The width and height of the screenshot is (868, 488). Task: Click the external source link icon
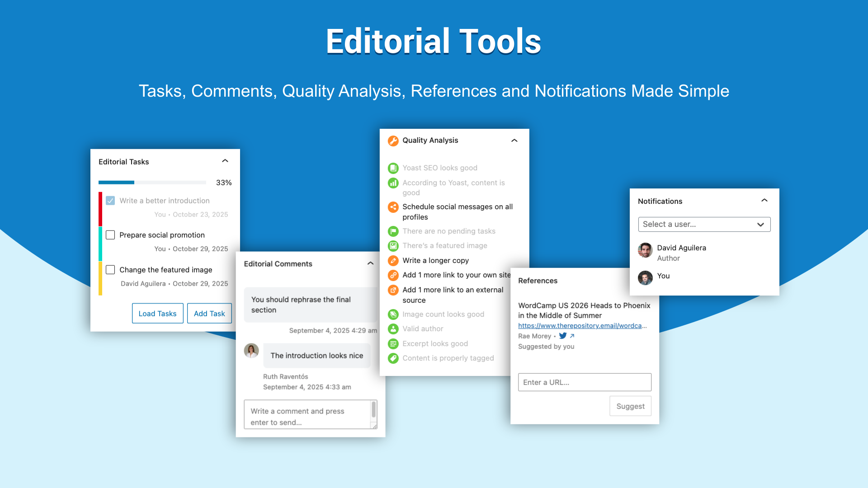393,290
